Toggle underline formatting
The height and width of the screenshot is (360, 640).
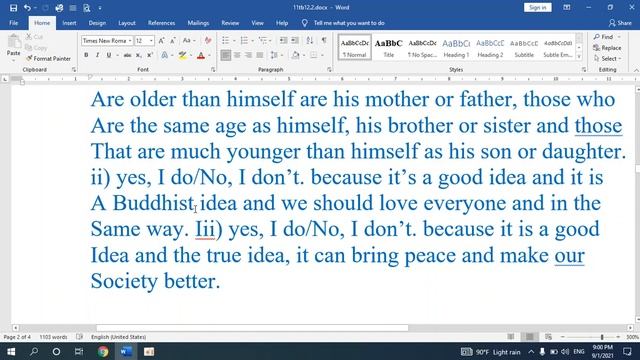[109, 55]
